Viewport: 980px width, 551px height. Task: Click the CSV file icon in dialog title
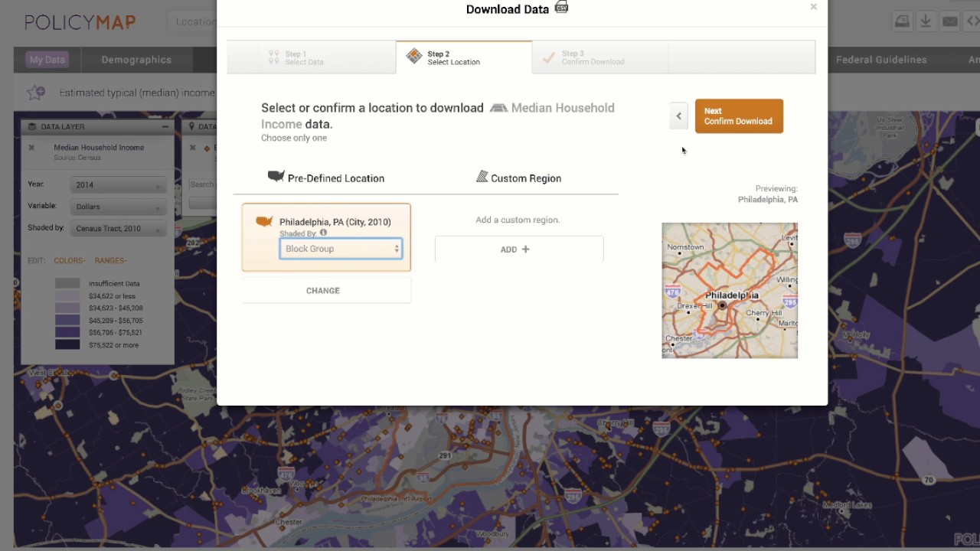(x=561, y=8)
